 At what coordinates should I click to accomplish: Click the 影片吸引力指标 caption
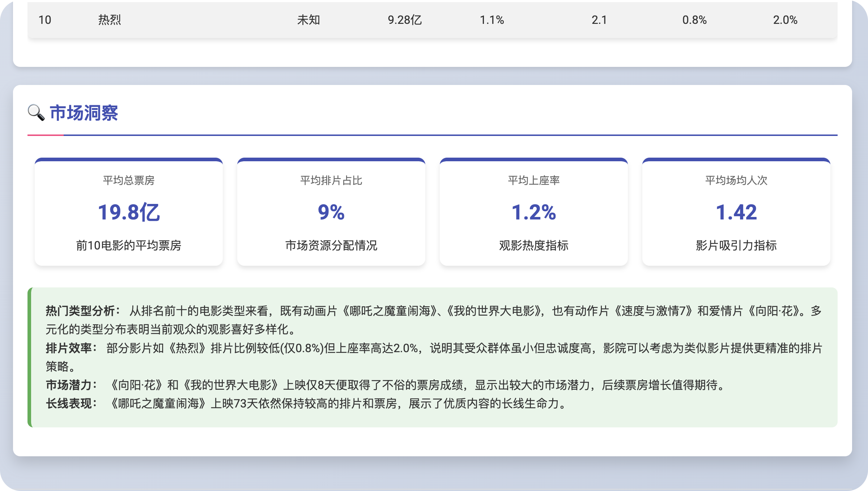coord(736,245)
